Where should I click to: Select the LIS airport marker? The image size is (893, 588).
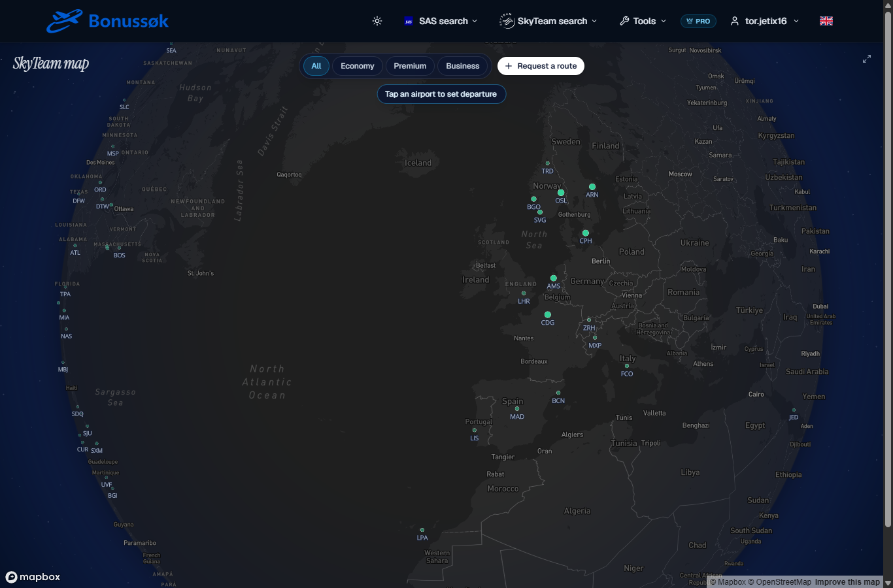(475, 430)
